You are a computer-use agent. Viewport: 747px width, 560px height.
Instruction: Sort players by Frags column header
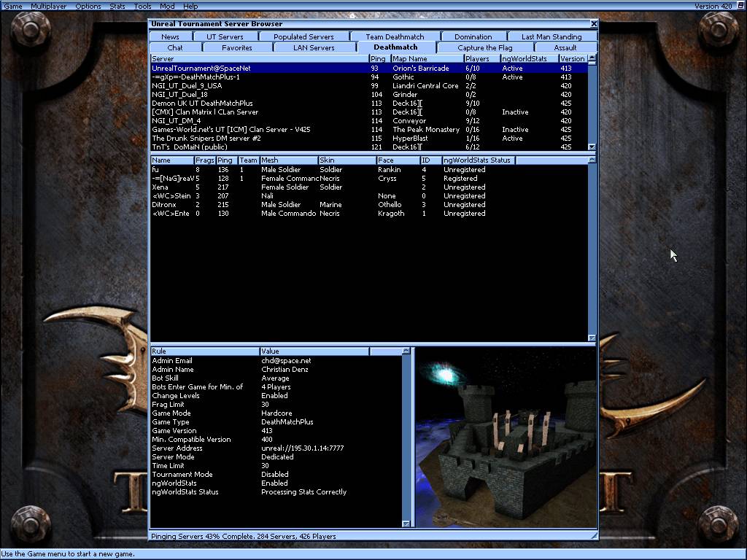tap(205, 160)
